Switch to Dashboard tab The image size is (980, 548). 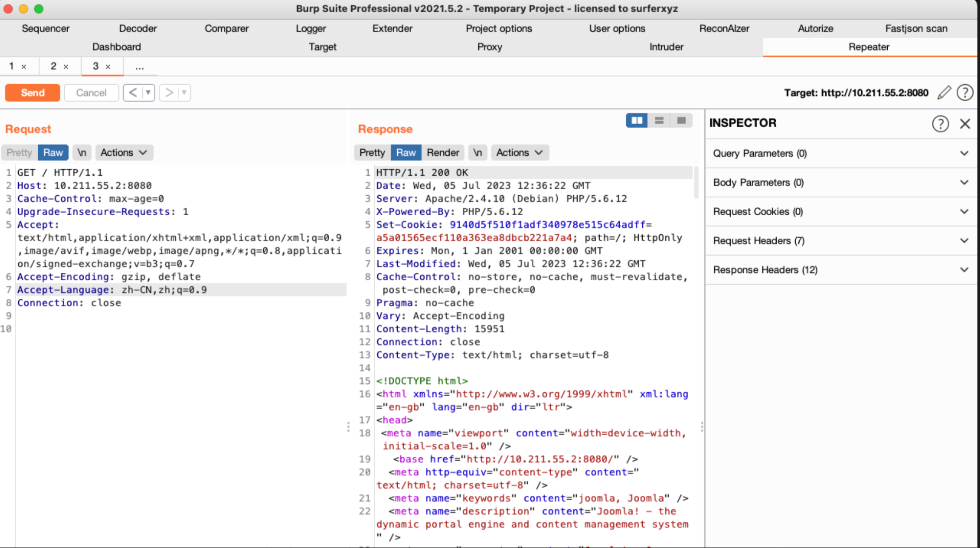click(117, 47)
